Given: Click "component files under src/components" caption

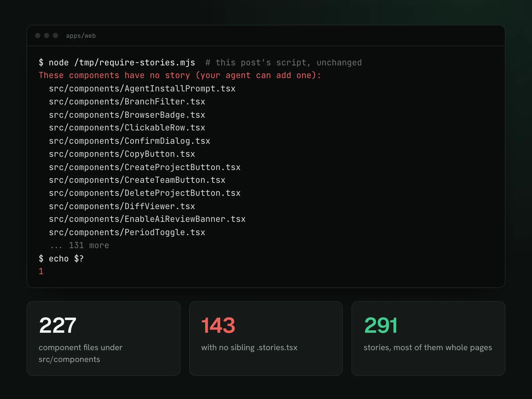Looking at the screenshot, I should (80, 353).
